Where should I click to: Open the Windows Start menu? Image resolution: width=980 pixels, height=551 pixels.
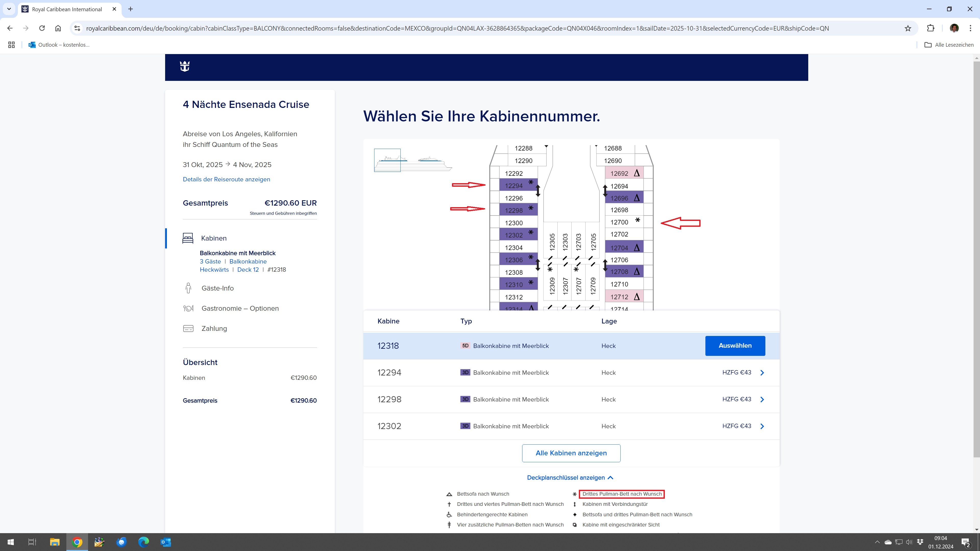(x=11, y=542)
